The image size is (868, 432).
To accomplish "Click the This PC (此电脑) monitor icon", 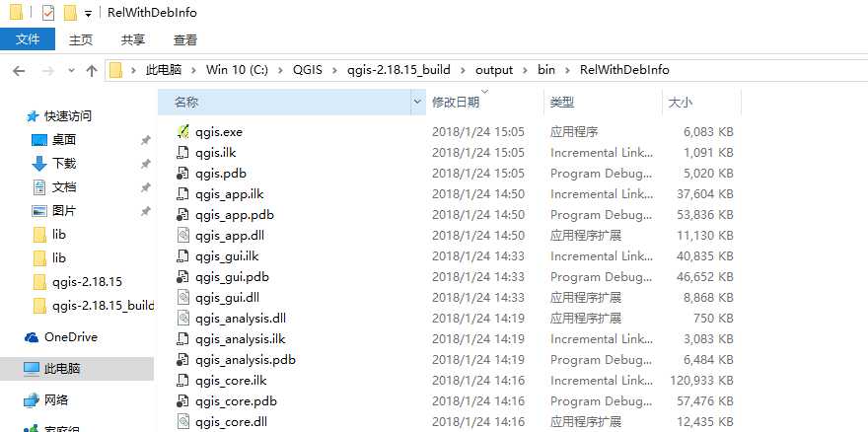I will (x=32, y=368).
